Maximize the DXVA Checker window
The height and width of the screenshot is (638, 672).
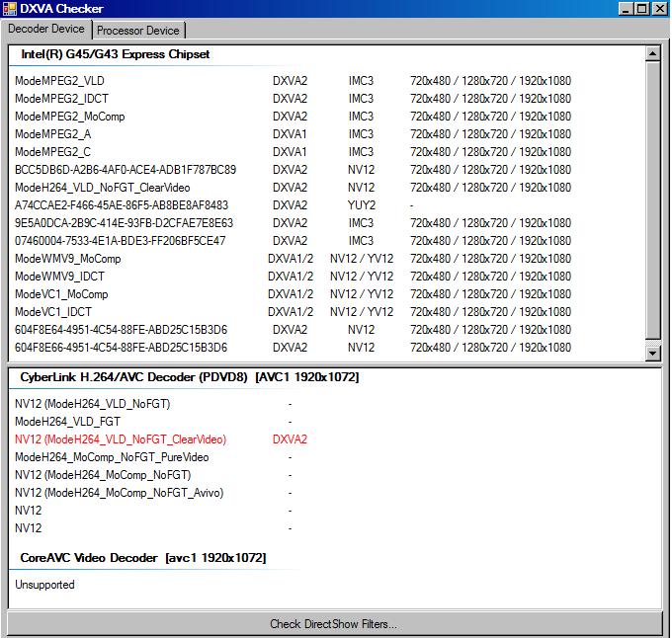[x=643, y=9]
